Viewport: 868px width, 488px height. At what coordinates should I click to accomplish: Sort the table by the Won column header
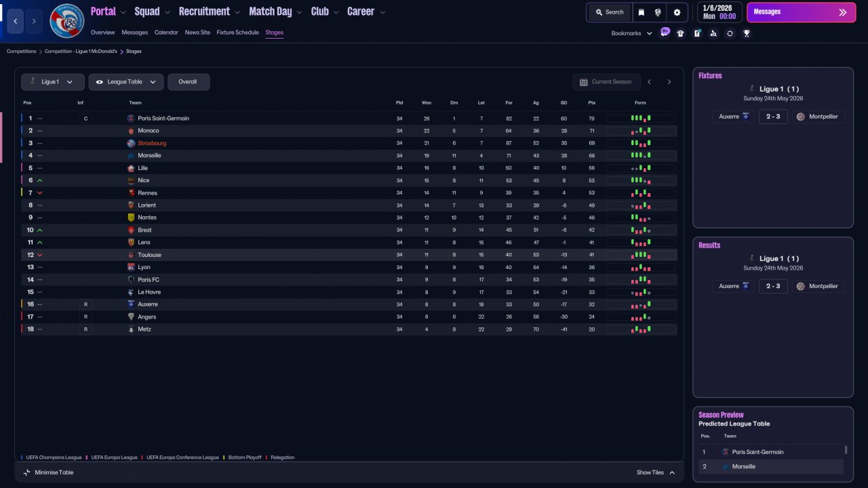(427, 103)
